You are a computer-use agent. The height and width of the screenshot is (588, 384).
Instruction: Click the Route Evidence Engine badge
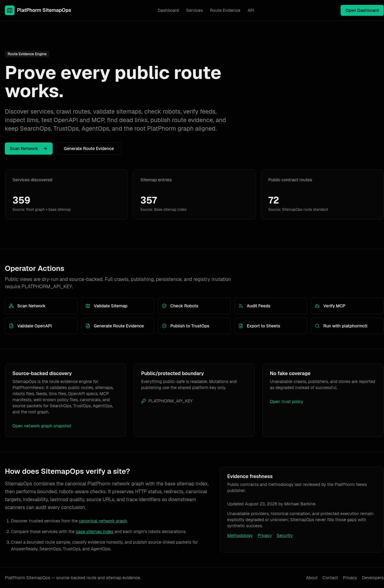coord(27,54)
